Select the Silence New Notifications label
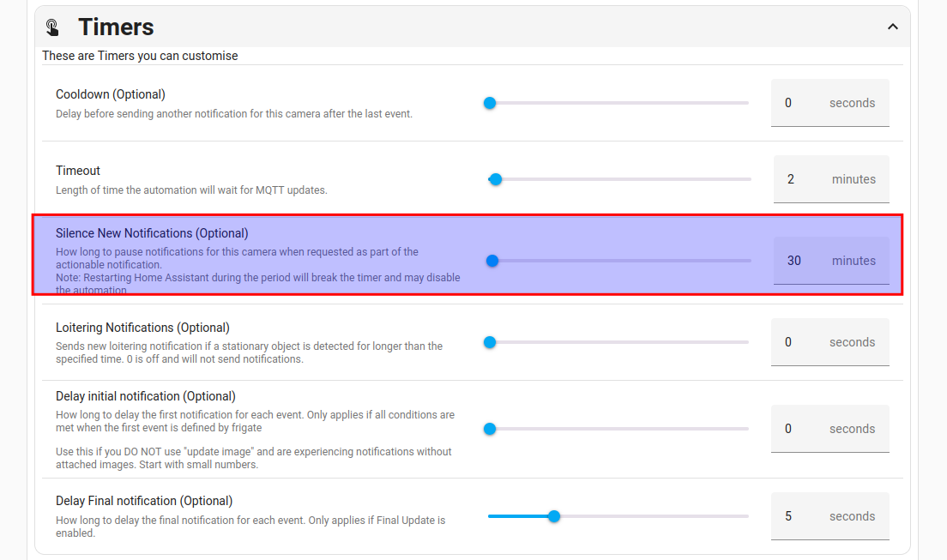This screenshot has height=560, width=947. [x=152, y=233]
